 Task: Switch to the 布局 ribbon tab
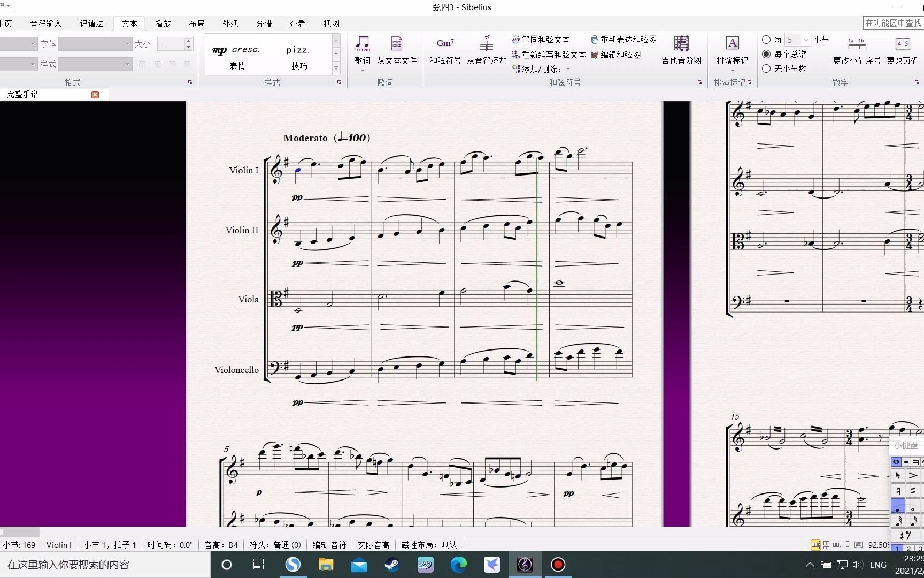[197, 24]
